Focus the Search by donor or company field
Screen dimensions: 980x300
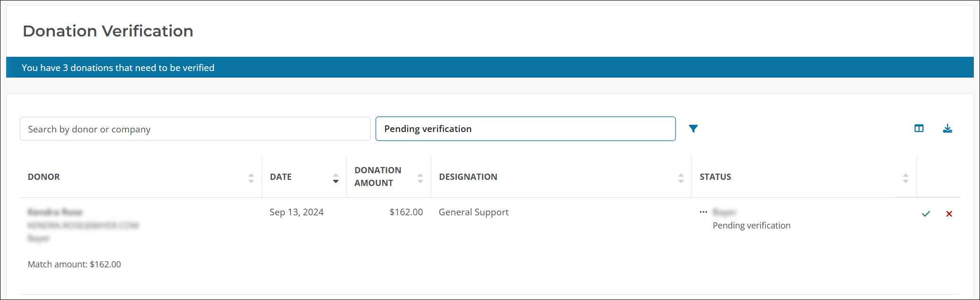195,129
